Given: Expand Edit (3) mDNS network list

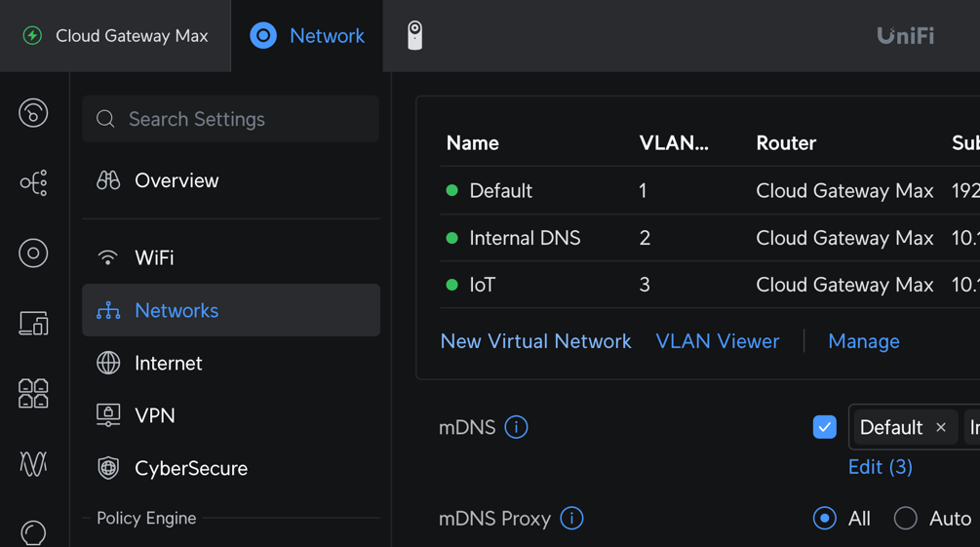Looking at the screenshot, I should coord(880,467).
